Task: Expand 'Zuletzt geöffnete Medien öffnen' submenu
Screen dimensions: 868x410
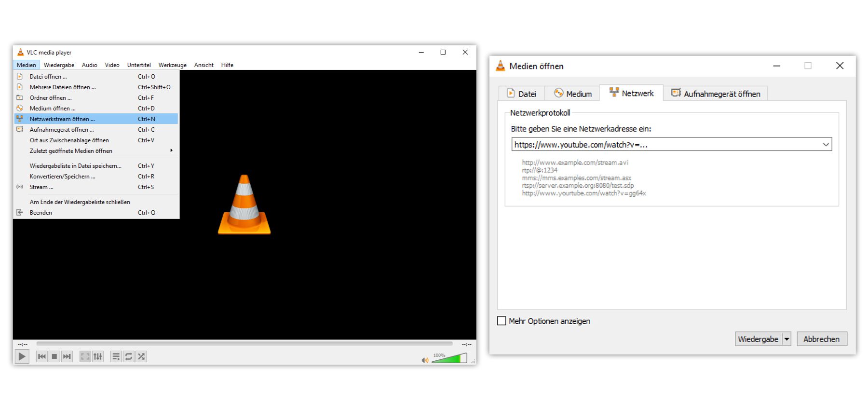Action: click(96, 150)
